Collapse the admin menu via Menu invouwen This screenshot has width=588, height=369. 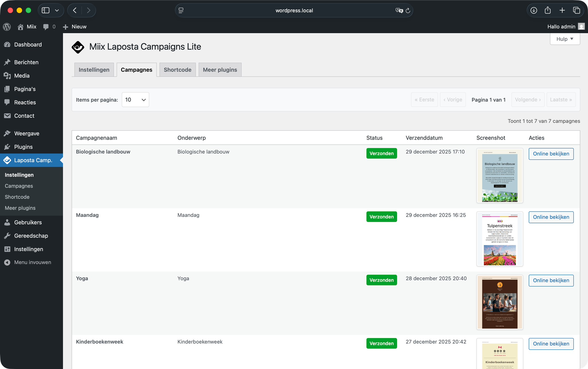7,262
